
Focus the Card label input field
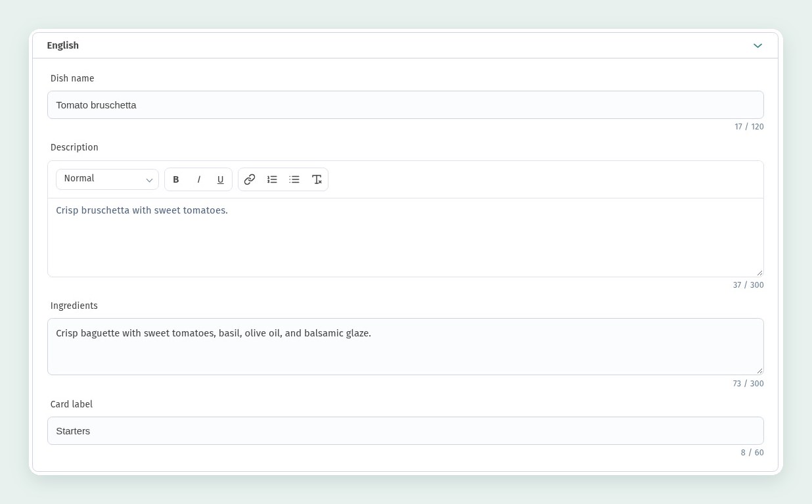click(405, 431)
